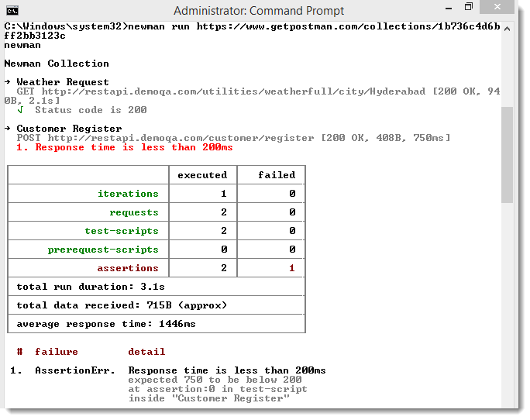Click the 'requests' row label

134,212
